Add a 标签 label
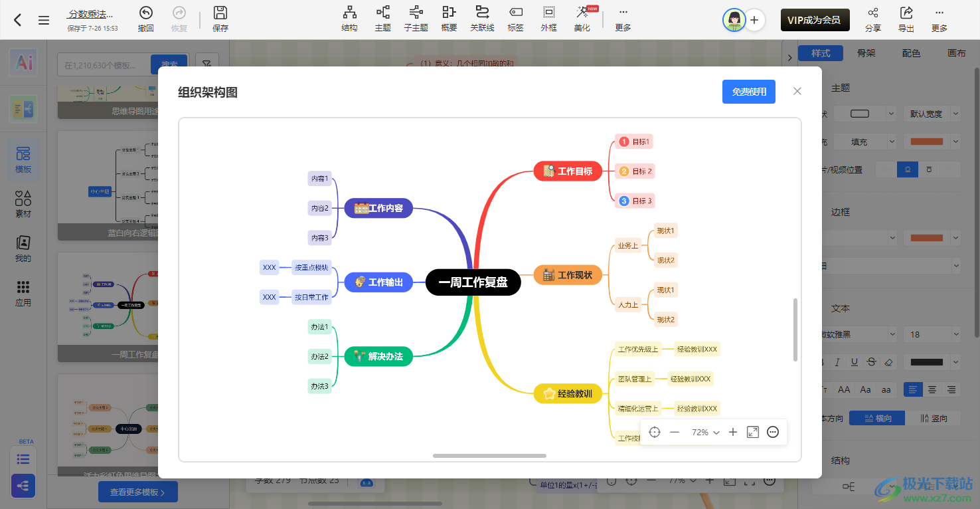The height and width of the screenshot is (509, 980). click(516, 19)
